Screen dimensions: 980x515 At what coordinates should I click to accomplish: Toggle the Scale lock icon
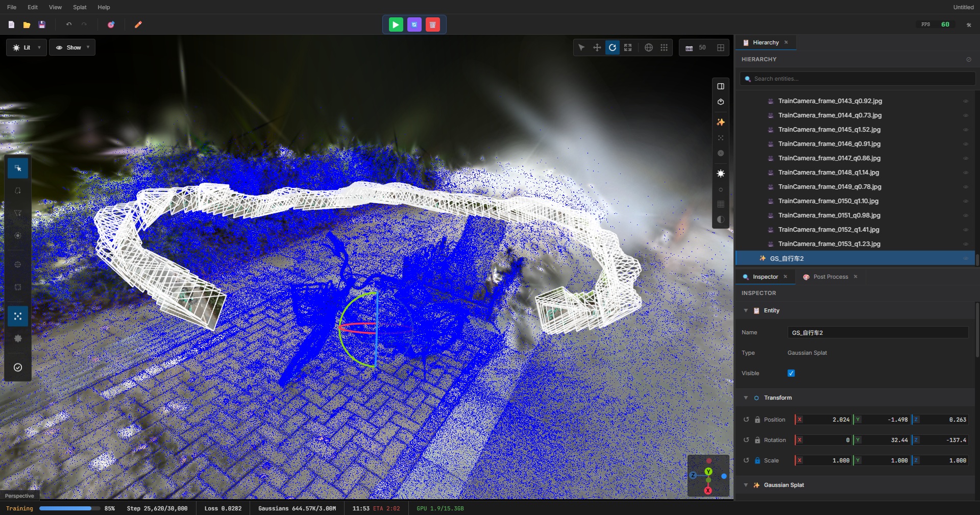(757, 460)
